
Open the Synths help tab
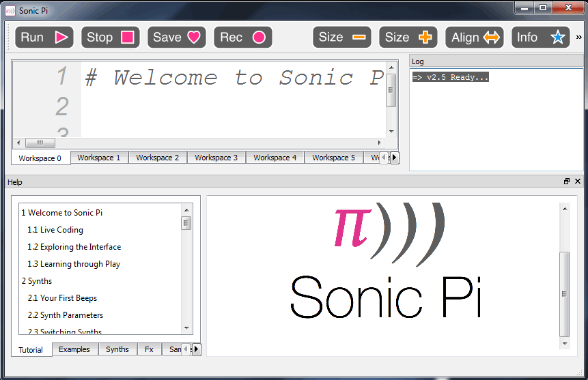click(117, 349)
